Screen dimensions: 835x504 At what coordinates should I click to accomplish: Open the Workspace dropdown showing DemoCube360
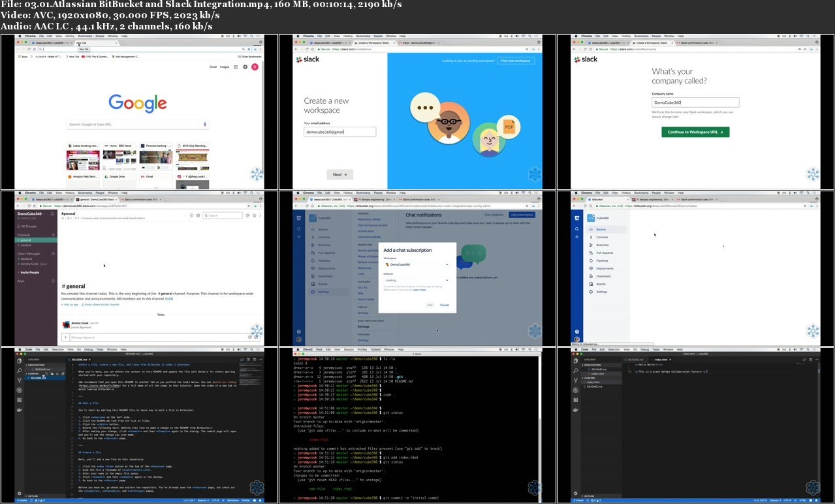(x=417, y=264)
